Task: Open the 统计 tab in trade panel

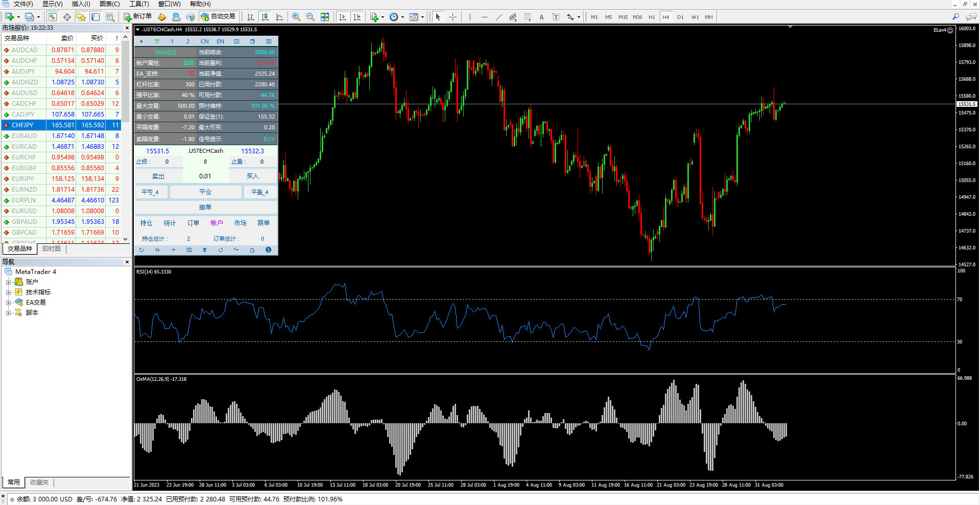Action: pyautogui.click(x=170, y=223)
